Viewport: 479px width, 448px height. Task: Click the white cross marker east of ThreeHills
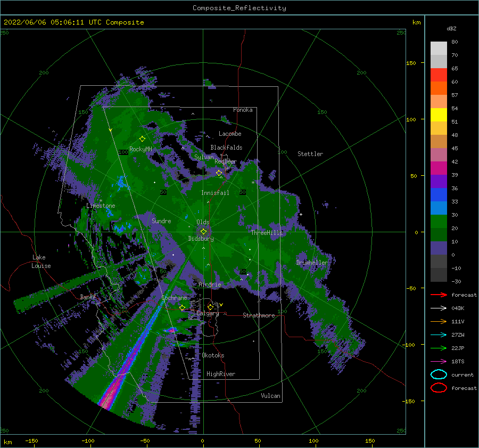(301, 214)
